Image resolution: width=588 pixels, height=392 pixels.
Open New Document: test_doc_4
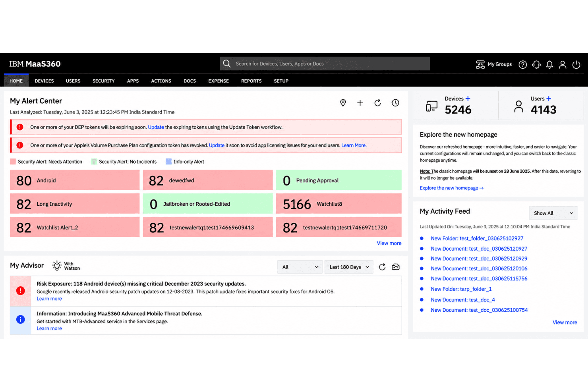click(463, 300)
